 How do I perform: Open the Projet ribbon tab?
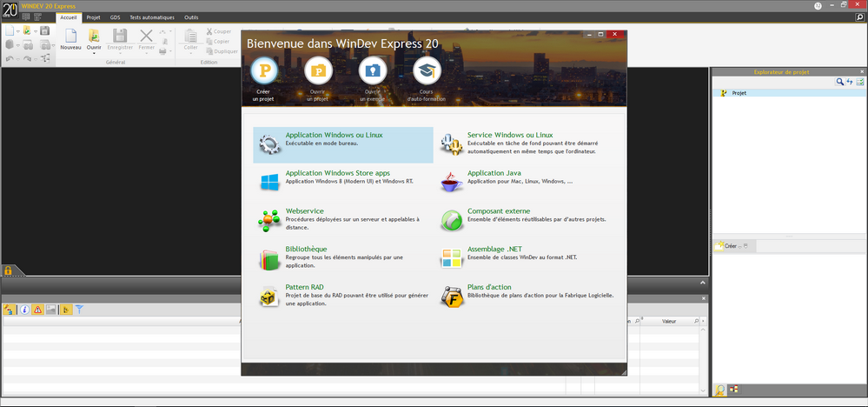(x=93, y=17)
